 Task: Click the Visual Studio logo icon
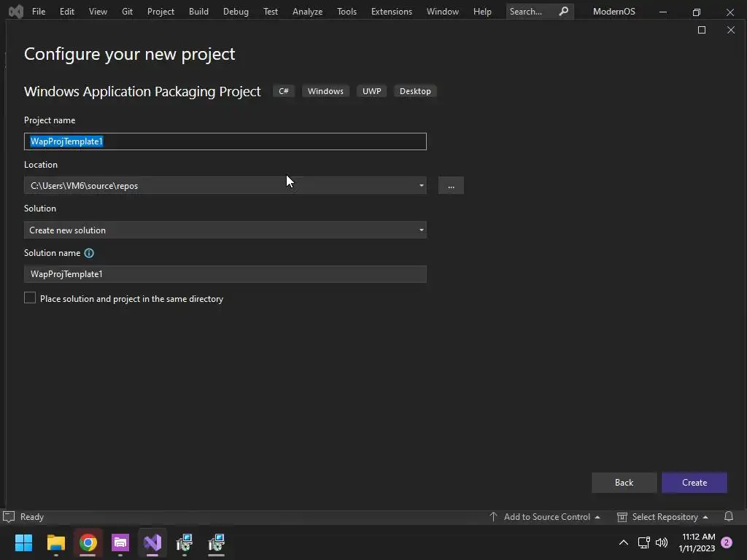pos(16,11)
